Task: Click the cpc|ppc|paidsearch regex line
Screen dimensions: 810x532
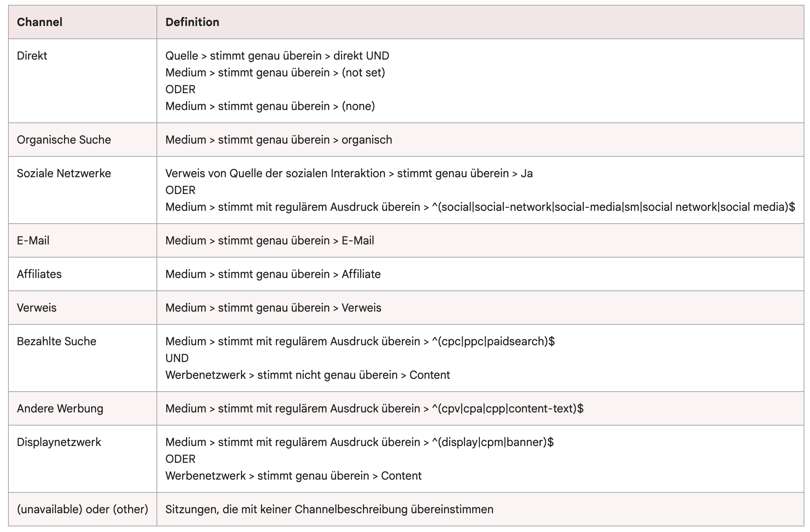Action: pos(360,341)
